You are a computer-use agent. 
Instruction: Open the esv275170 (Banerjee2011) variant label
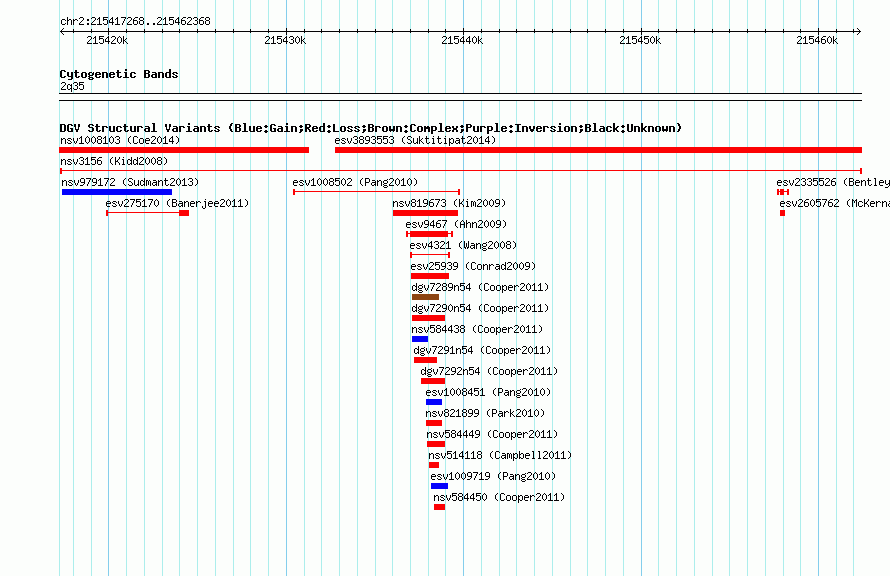(x=177, y=203)
